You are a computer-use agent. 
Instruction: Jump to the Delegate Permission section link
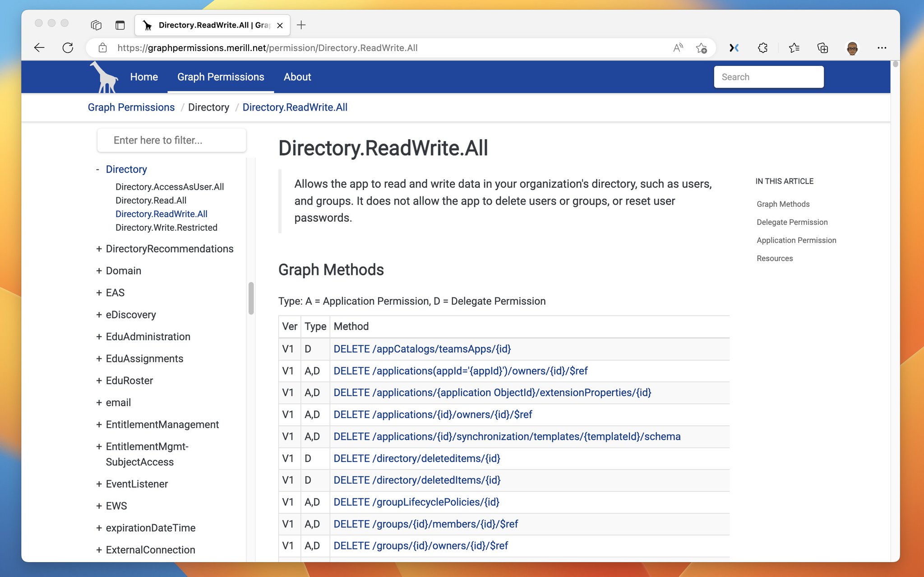[x=792, y=222]
